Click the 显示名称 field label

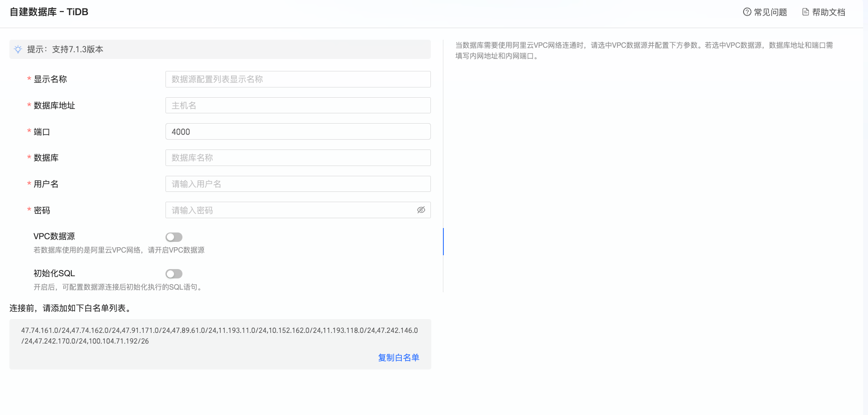[50, 79]
